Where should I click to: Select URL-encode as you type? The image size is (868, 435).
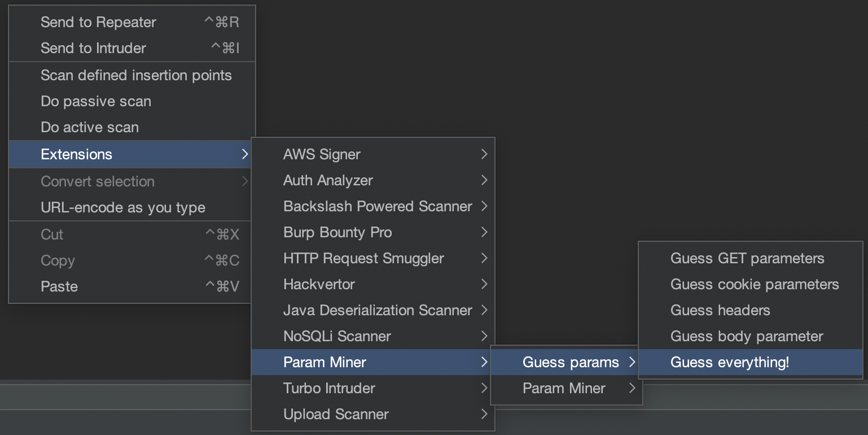(x=130, y=207)
